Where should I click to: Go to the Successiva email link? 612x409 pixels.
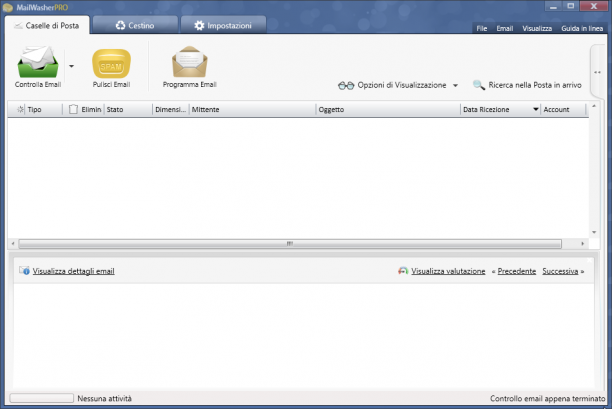[x=560, y=271]
